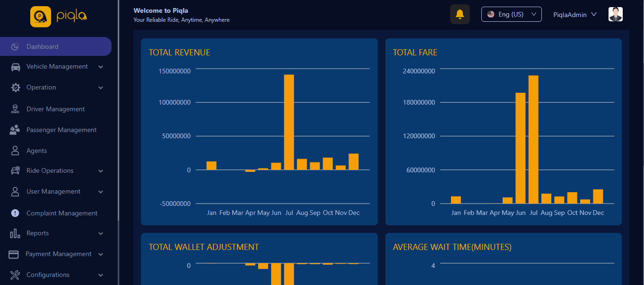Screen dimensions: 644x285
Task: Select Dashboard in the sidebar
Action: (x=56, y=46)
